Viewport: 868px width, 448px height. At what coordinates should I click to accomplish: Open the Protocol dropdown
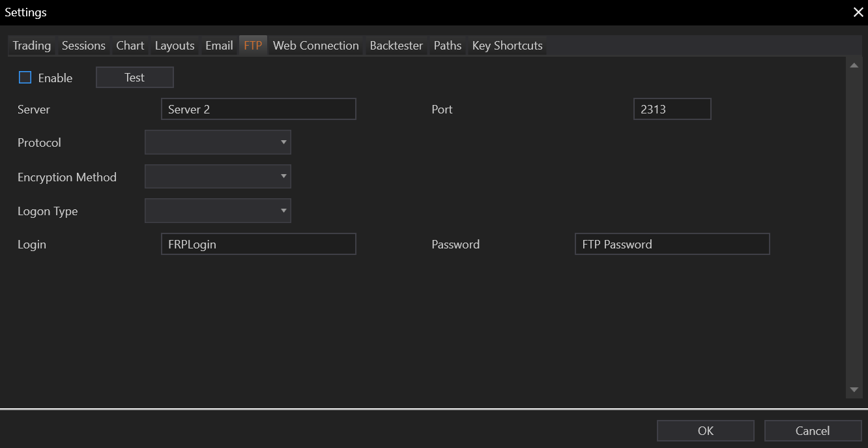(x=218, y=142)
